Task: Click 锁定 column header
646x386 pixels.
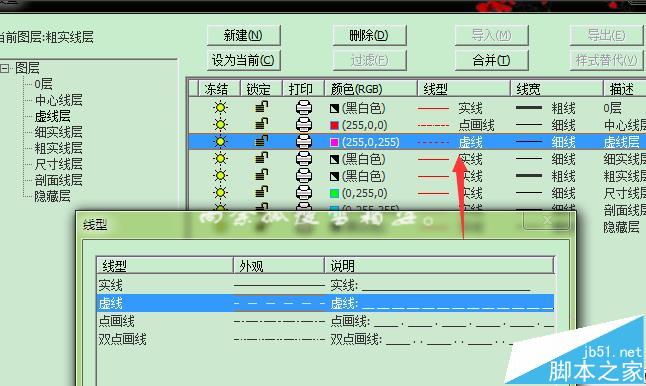Action: click(261, 89)
